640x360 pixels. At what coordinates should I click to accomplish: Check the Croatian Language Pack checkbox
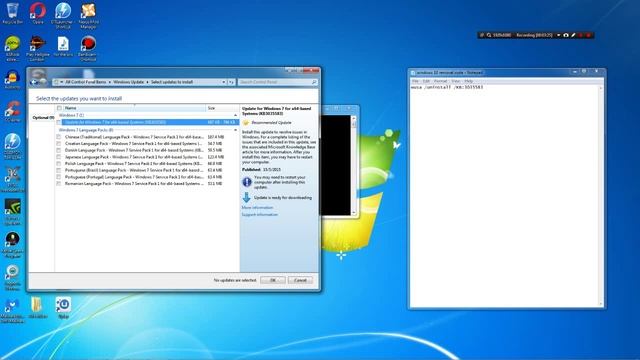(59, 144)
